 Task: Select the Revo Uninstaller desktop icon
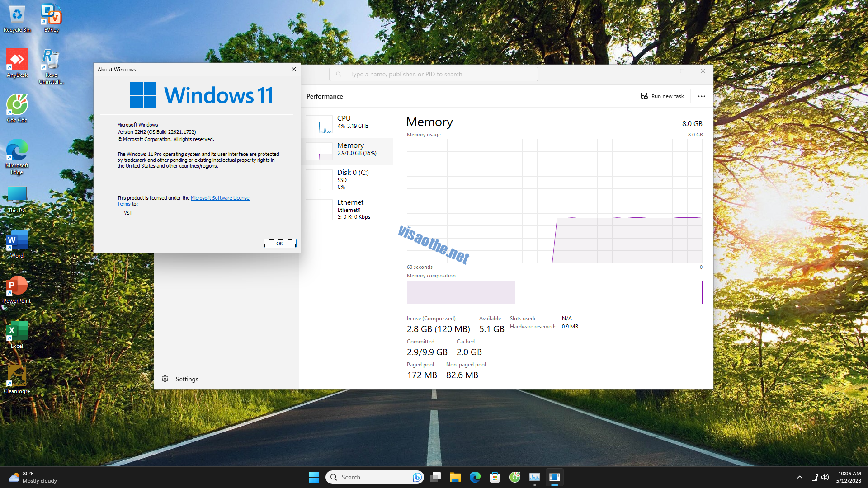[51, 67]
